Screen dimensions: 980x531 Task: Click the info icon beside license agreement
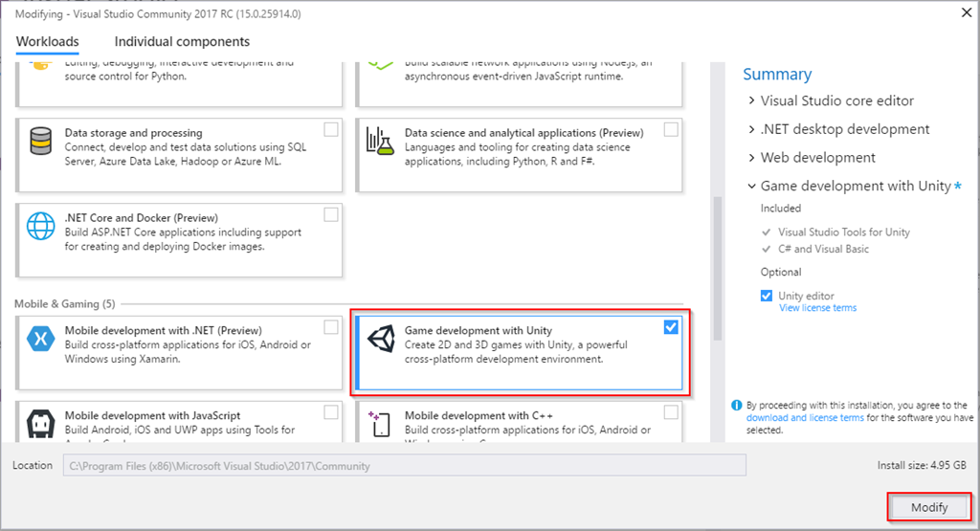coord(737,406)
